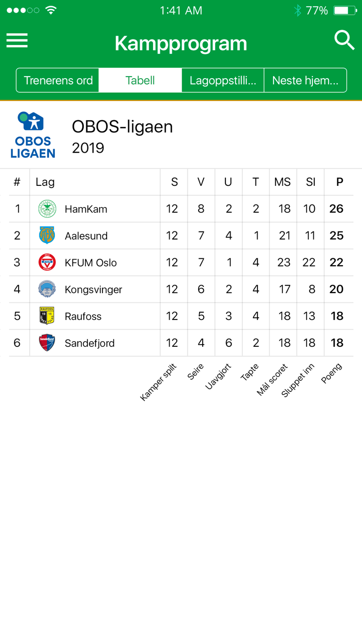362x644 pixels.
Task: Select the Aalesund club crest
Action: [47, 235]
